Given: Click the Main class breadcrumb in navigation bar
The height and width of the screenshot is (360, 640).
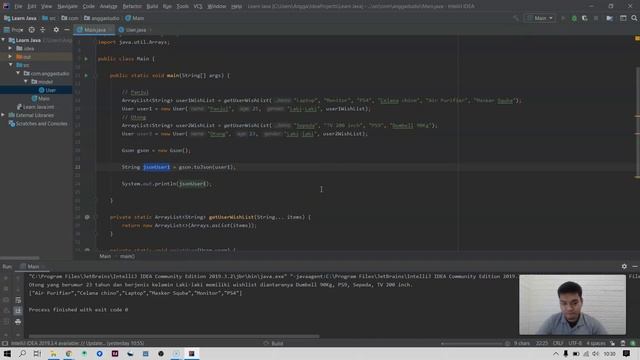Looking at the screenshot, I should [x=135, y=18].
